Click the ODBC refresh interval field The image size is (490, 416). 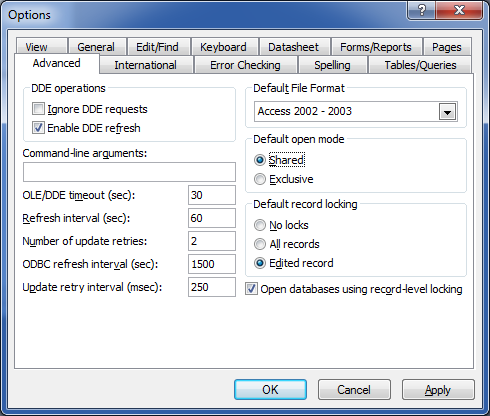click(x=212, y=264)
